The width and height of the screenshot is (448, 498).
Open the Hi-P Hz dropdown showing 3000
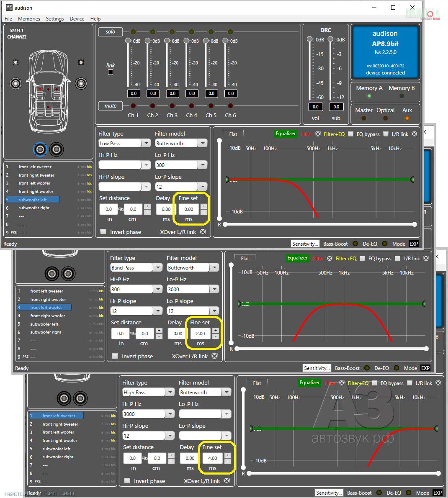coord(148,414)
